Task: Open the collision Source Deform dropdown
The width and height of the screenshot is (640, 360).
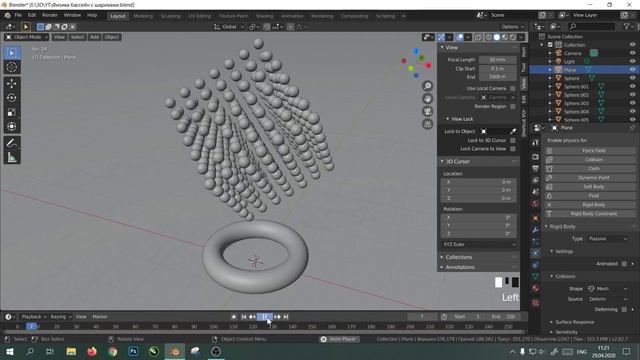Action: pos(608,299)
